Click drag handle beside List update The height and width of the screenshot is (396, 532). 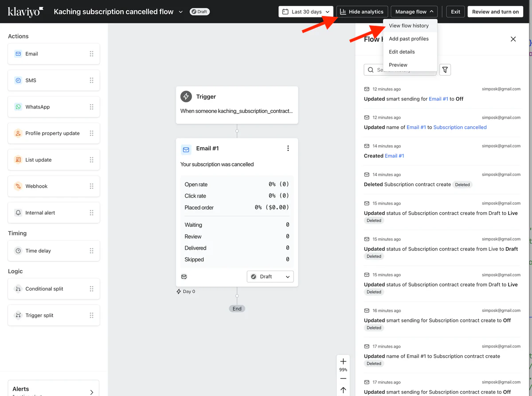91,160
